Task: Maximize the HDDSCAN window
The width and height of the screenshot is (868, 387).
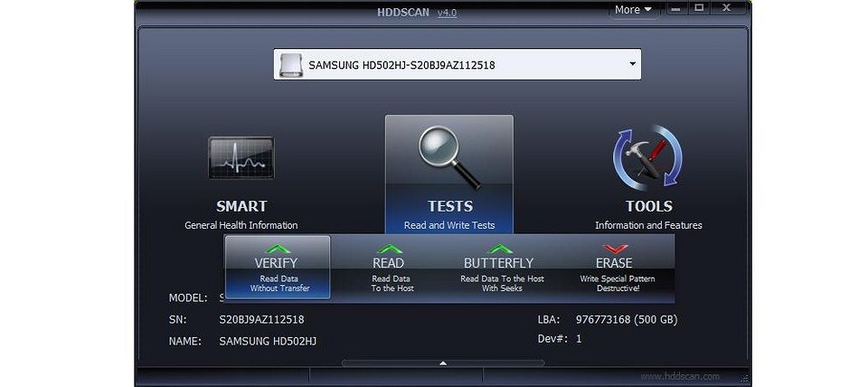Action: 699,8
